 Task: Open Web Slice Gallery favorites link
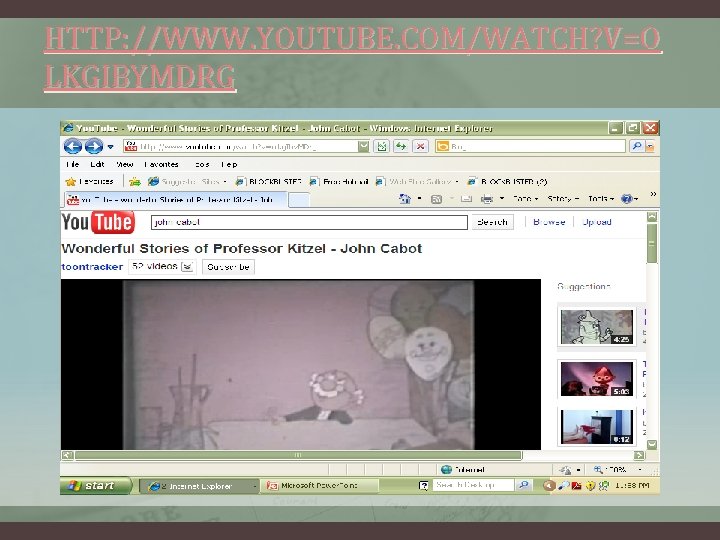coord(417,182)
